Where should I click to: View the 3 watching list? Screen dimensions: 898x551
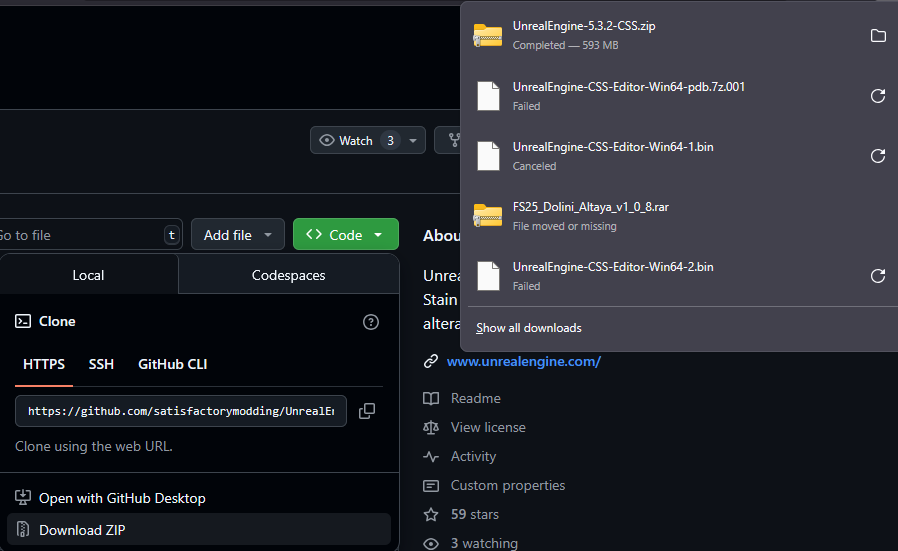click(x=484, y=544)
